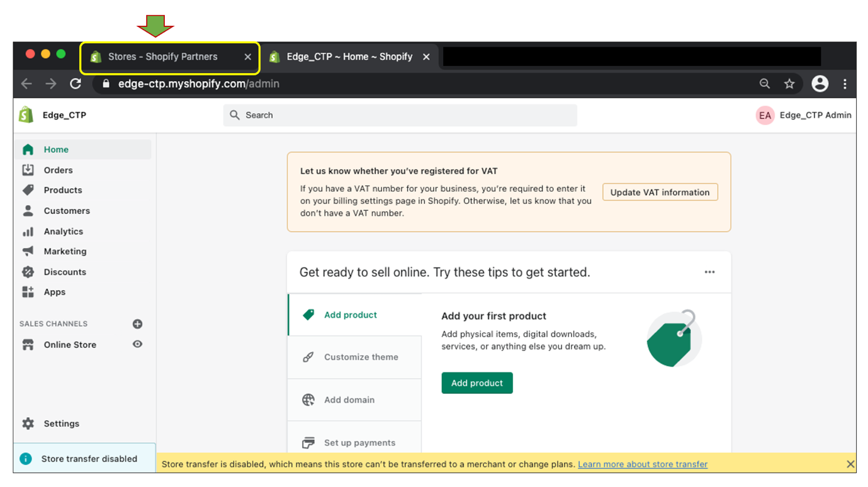Image resolution: width=868 pixels, height=487 pixels.
Task: Click the Online Store storefront icon
Action: tap(28, 345)
